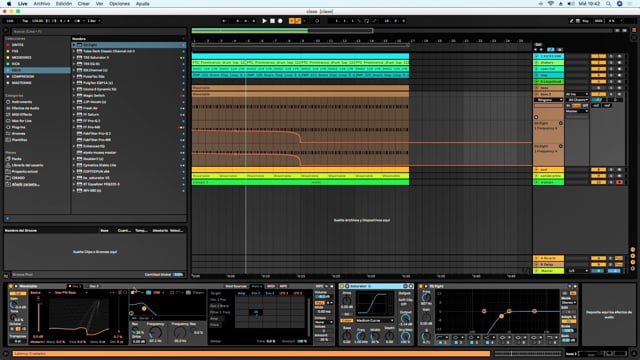This screenshot has height=360, width=640.
Task: Expand the Magic Switch item
Action: 74,96
